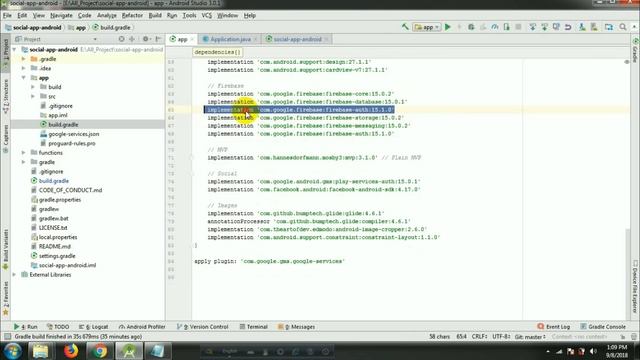This screenshot has width=640, height=360.
Task: Open the Messages tool window
Action: point(296,327)
